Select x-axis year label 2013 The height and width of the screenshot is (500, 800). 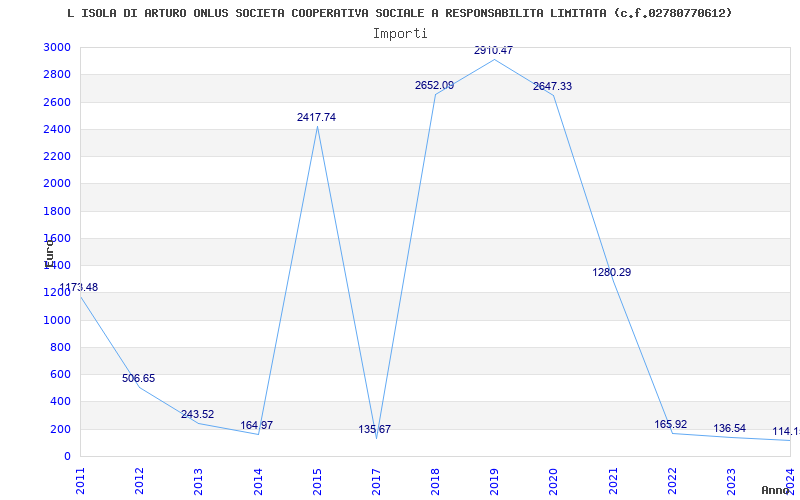click(x=198, y=481)
